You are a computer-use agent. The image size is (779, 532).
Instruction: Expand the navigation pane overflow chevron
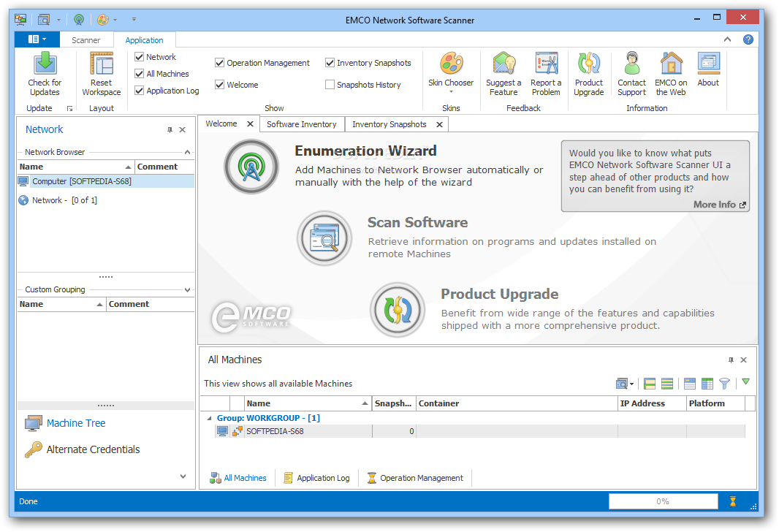pos(183,476)
